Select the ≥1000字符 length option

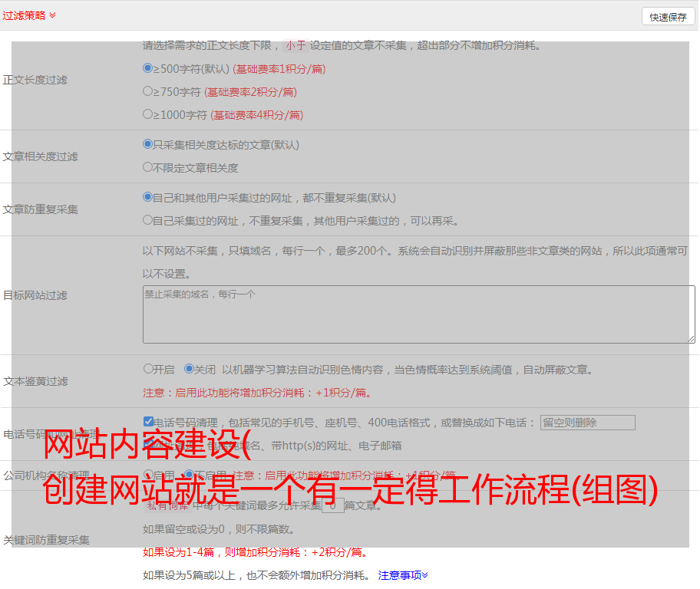click(x=148, y=114)
